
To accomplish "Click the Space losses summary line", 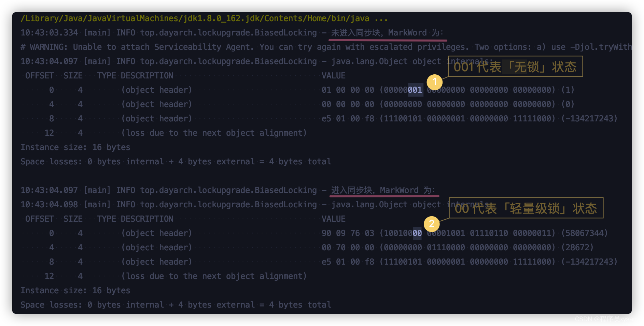I will click(176, 161).
